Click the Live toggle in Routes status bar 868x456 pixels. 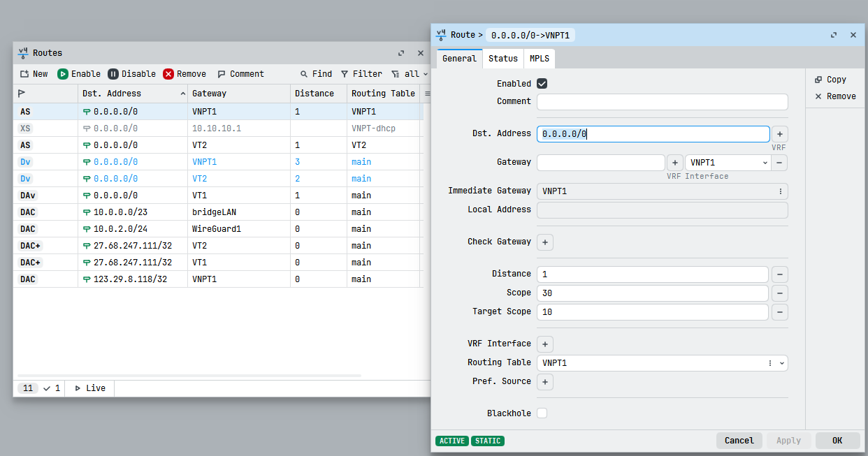click(89, 388)
